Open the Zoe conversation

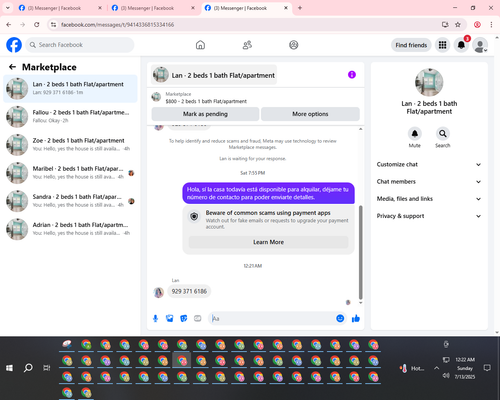[x=70, y=145]
